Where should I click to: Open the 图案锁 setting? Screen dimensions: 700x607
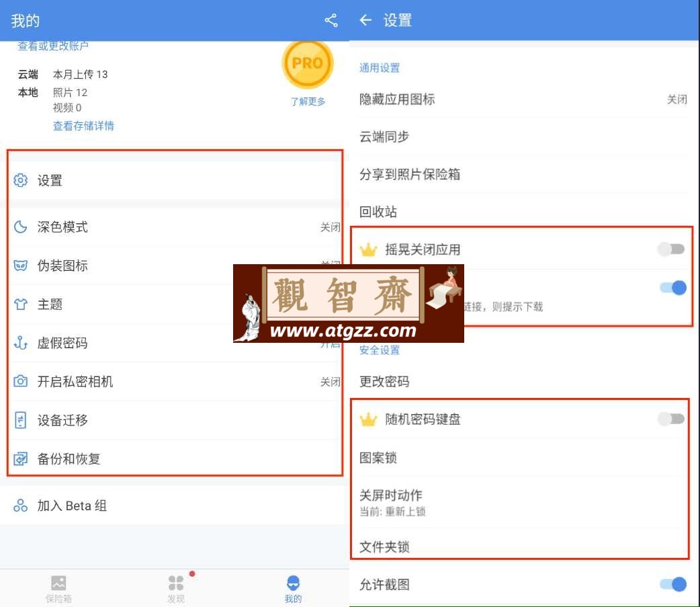click(x=523, y=457)
